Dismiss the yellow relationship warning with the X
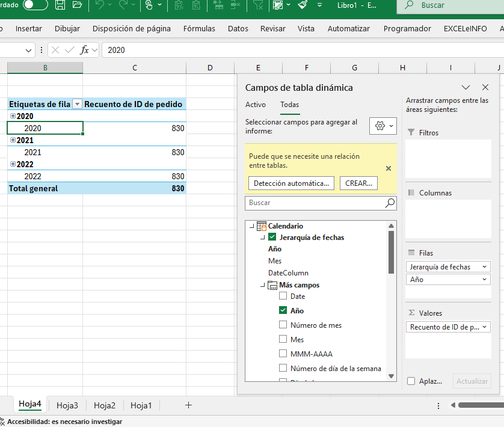This screenshot has height=427, width=504. [388, 169]
